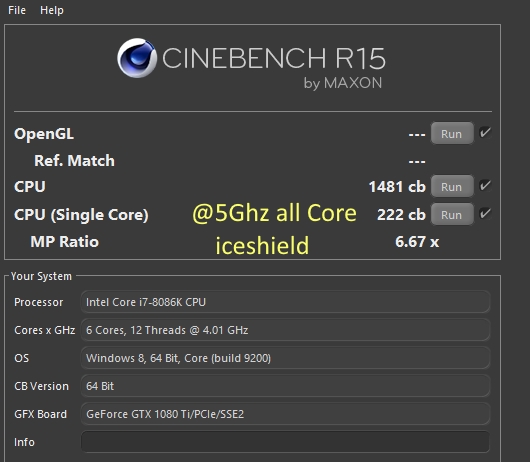Click the OpenGL label
Viewport: 530px width, 462px height.
(x=44, y=135)
